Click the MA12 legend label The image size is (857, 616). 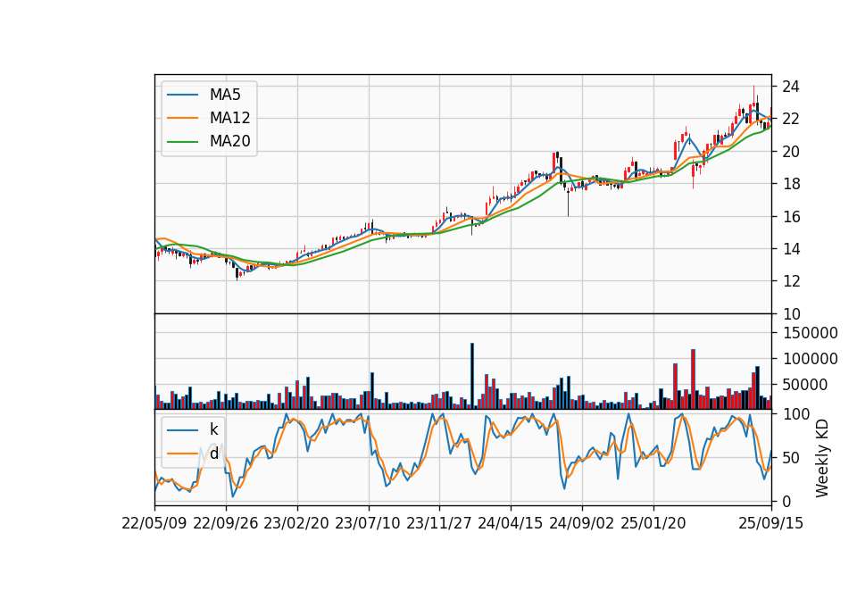tap(229, 118)
